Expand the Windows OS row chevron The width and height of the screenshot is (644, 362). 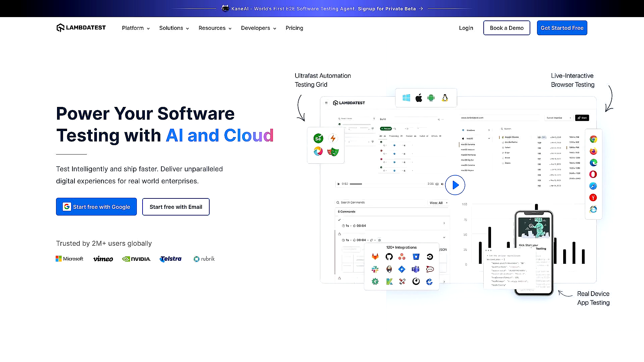click(x=489, y=130)
